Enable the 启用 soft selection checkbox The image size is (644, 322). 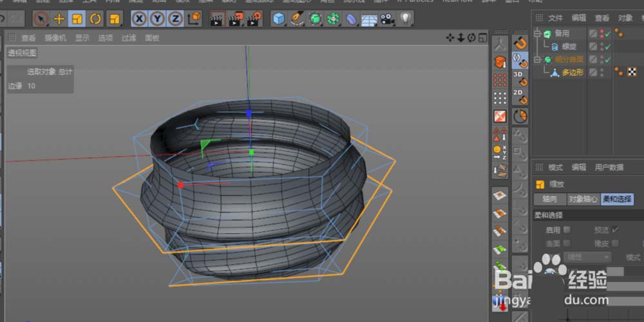point(567,230)
